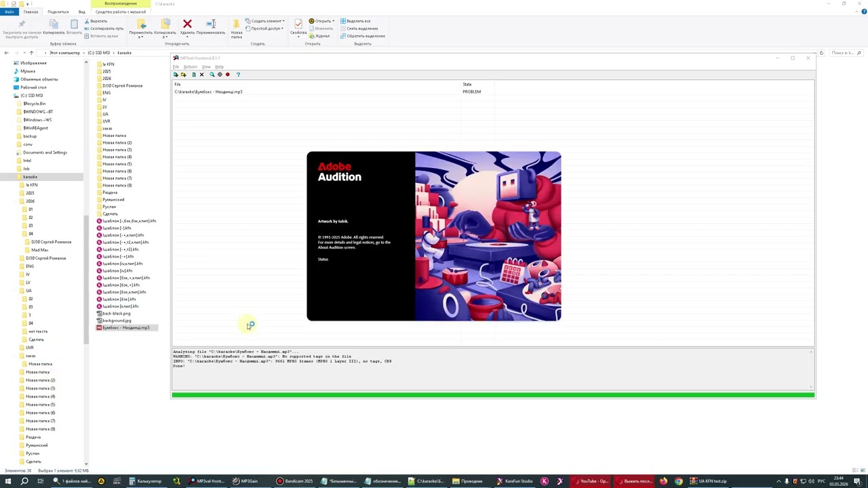Click the blue question mark help icon in MP3val
The image size is (868, 488).
(238, 75)
